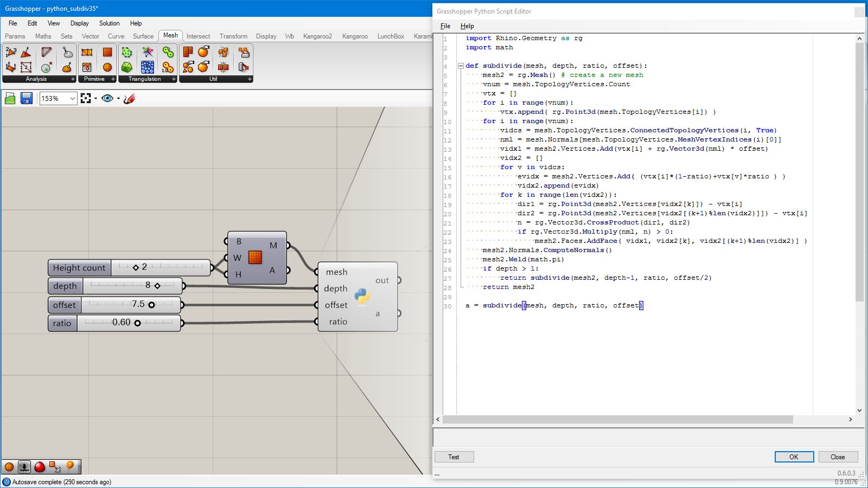Open the Solution menu
Screen dimensions: 868x488
click(109, 23)
